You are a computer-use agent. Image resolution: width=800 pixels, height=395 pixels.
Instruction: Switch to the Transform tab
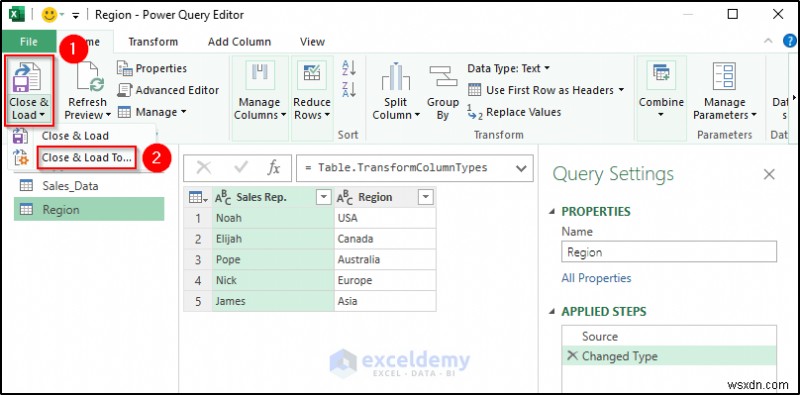[153, 42]
